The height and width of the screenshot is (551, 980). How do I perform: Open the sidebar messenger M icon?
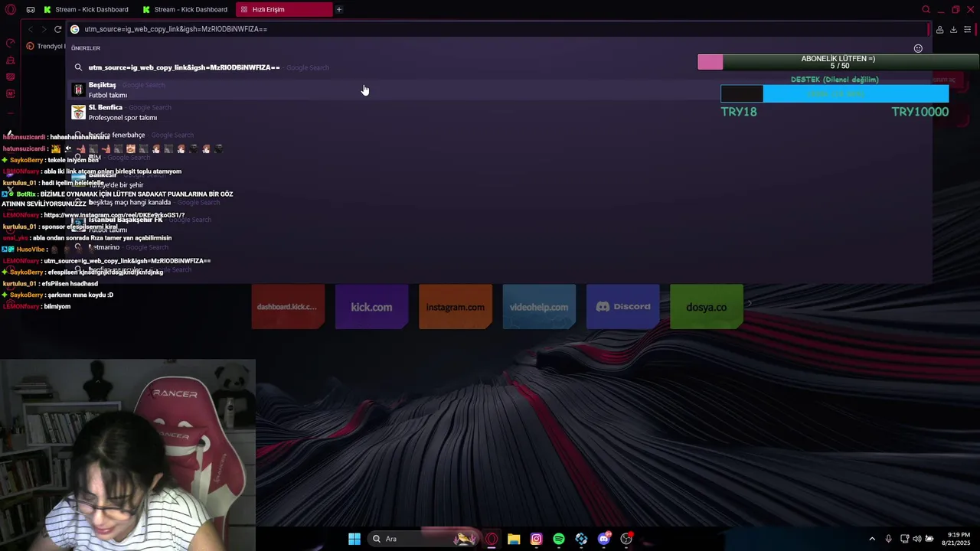coord(10,93)
